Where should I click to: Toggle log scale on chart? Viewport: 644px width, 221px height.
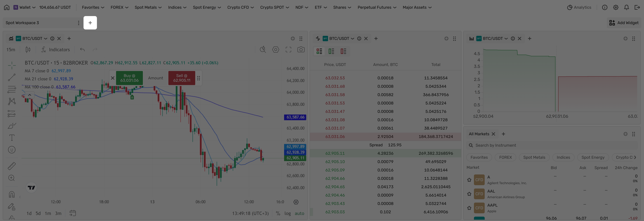pyautogui.click(x=287, y=214)
